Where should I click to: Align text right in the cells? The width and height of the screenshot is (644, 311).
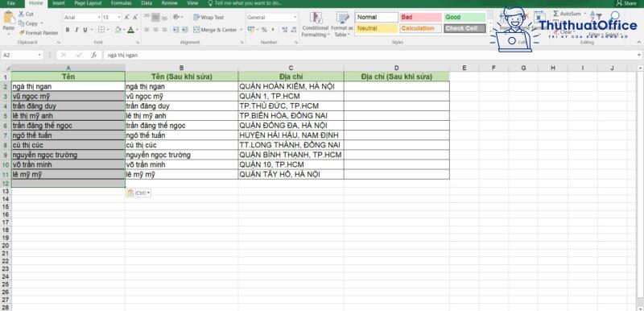165,30
